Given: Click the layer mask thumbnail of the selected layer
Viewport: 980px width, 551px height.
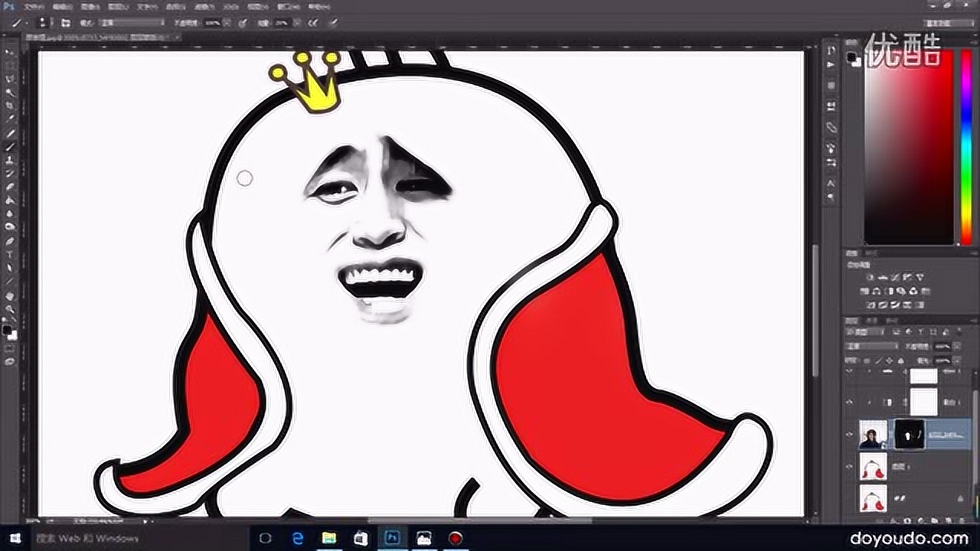Looking at the screenshot, I should (910, 434).
